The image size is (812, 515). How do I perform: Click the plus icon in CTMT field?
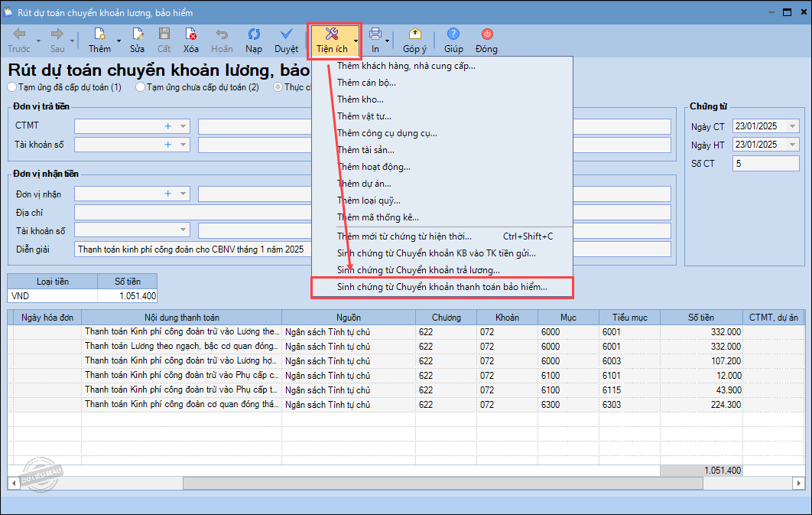click(x=167, y=126)
